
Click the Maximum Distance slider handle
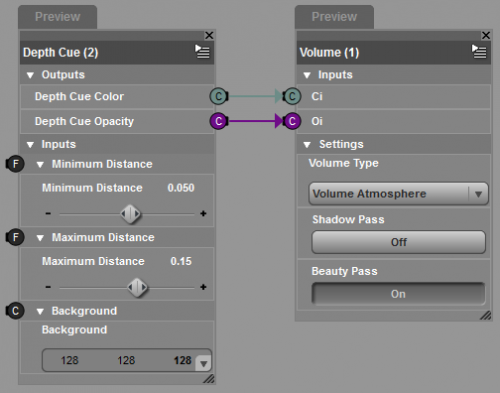137,287
